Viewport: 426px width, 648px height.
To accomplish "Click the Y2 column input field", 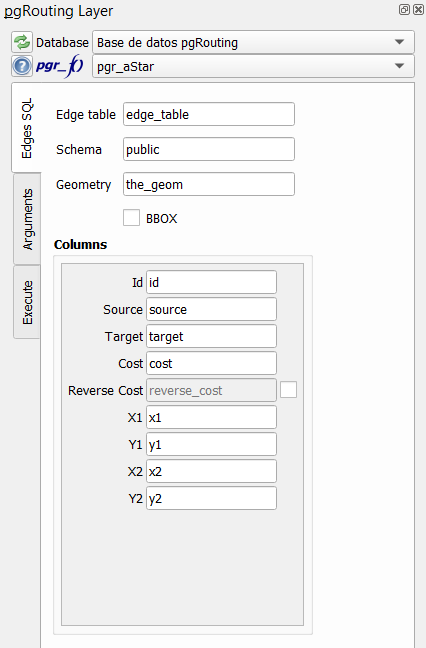I will tap(211, 498).
